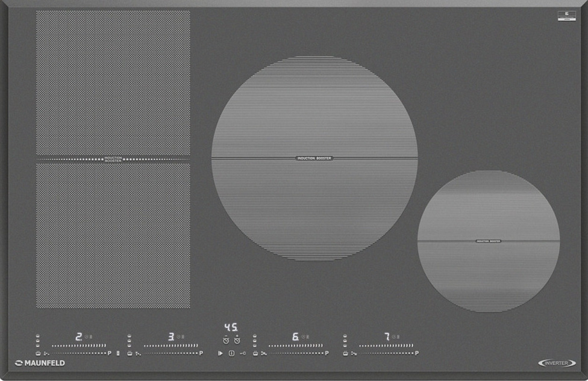This screenshot has width=588, height=381.
Task: Toggle the child lock key icon
Action: [242, 353]
